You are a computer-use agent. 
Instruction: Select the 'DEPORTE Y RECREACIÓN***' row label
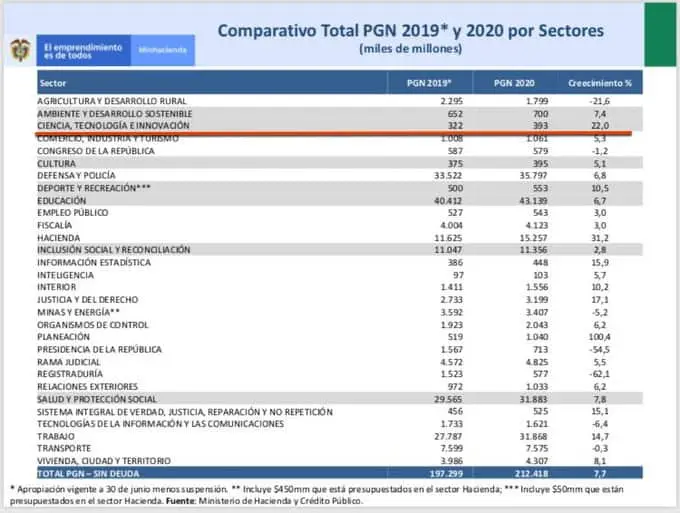click(94, 188)
